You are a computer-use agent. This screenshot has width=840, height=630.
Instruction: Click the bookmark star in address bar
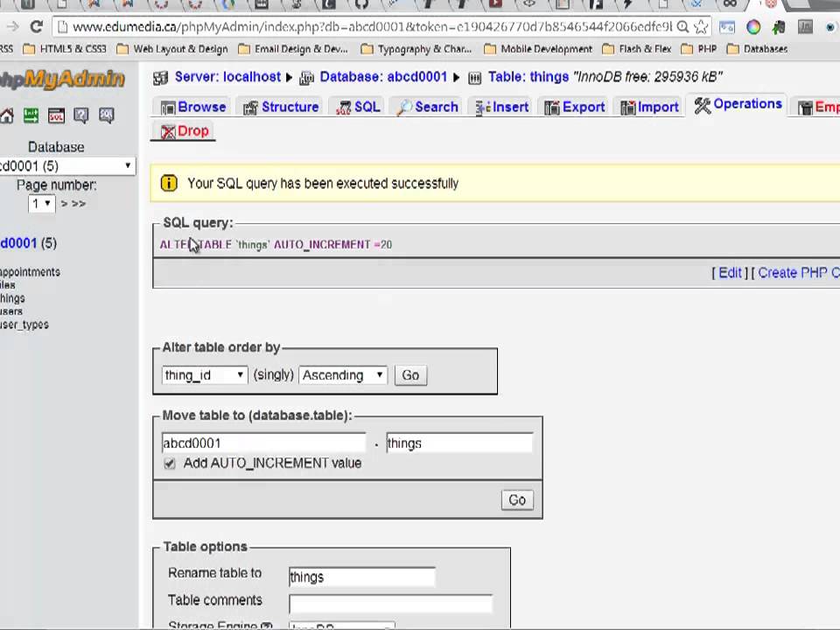[x=701, y=26]
